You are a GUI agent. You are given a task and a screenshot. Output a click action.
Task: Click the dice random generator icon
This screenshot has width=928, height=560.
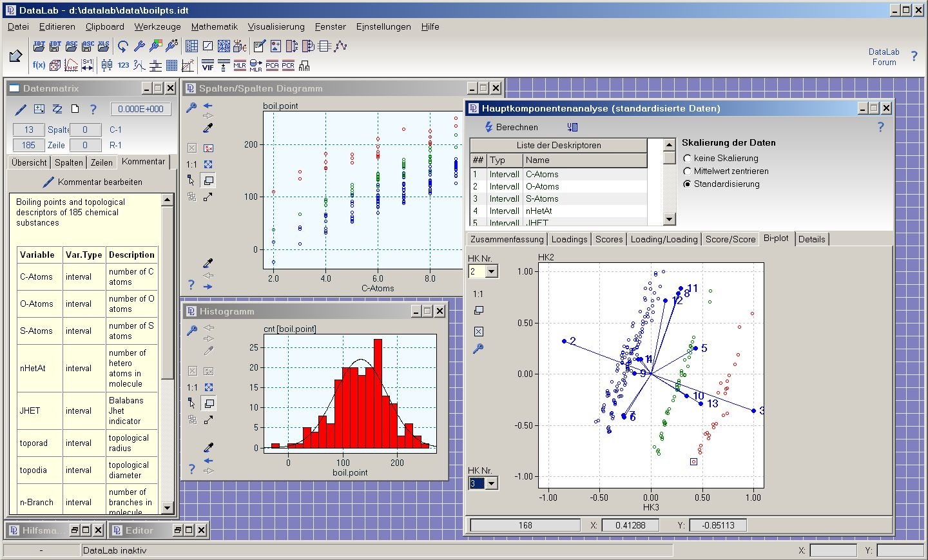pyautogui.click(x=55, y=65)
